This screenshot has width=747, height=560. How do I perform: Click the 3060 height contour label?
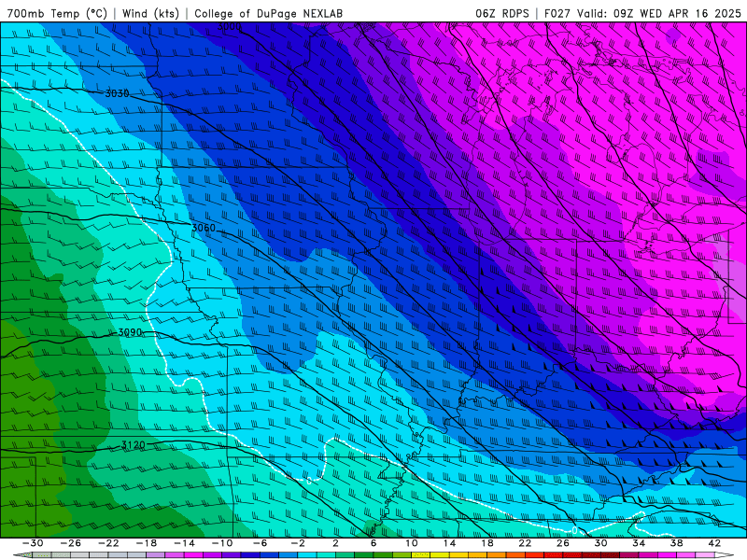pos(204,228)
